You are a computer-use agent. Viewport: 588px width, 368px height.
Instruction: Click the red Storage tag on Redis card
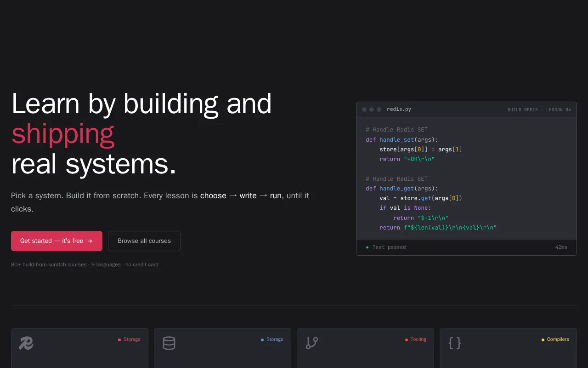tap(129, 339)
